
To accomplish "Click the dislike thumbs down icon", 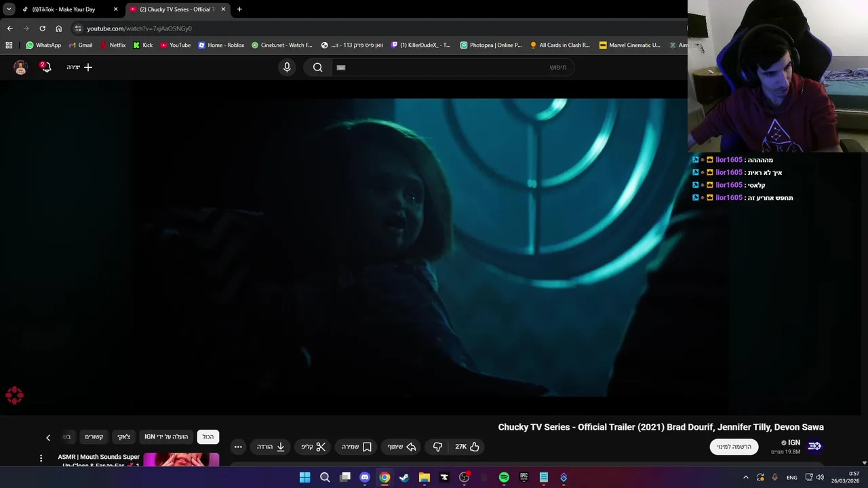I will pyautogui.click(x=437, y=447).
